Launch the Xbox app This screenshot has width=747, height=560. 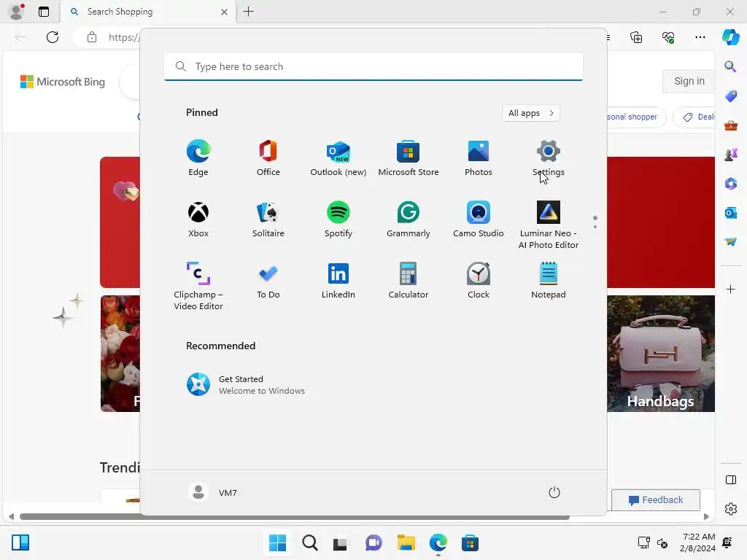point(198,219)
